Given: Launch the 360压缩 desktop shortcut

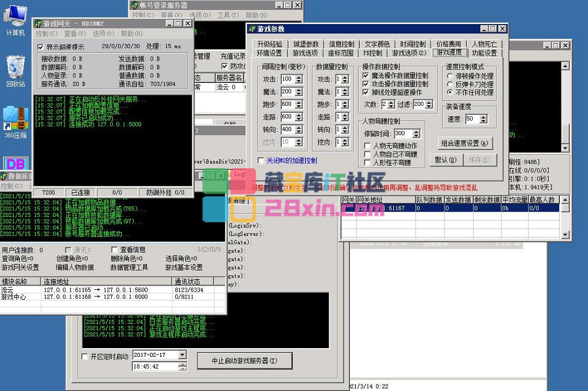Looking at the screenshot, I should [15, 122].
